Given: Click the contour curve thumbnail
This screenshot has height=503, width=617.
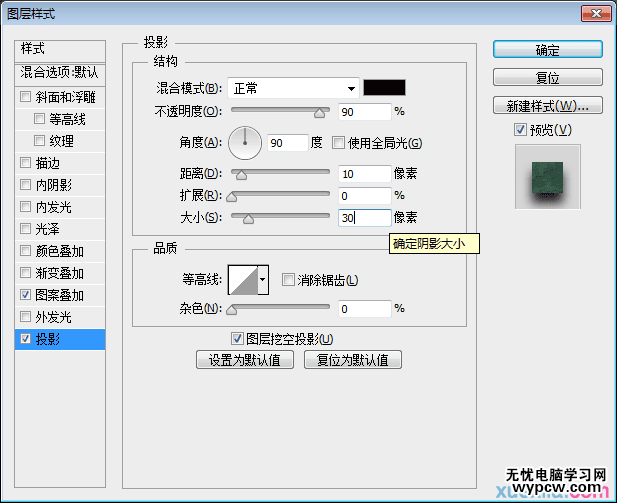Looking at the screenshot, I should pyautogui.click(x=243, y=280).
